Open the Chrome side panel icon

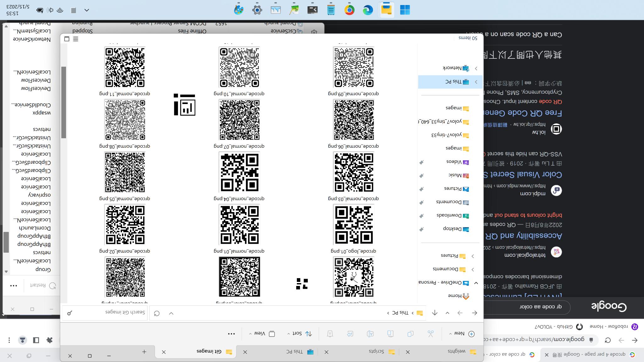tap(36, 340)
